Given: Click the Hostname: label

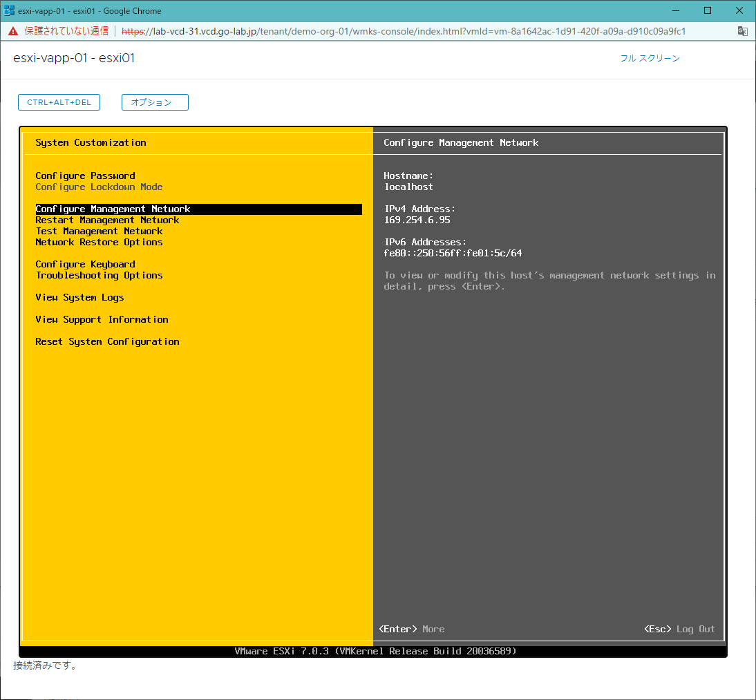Looking at the screenshot, I should pyautogui.click(x=408, y=176).
